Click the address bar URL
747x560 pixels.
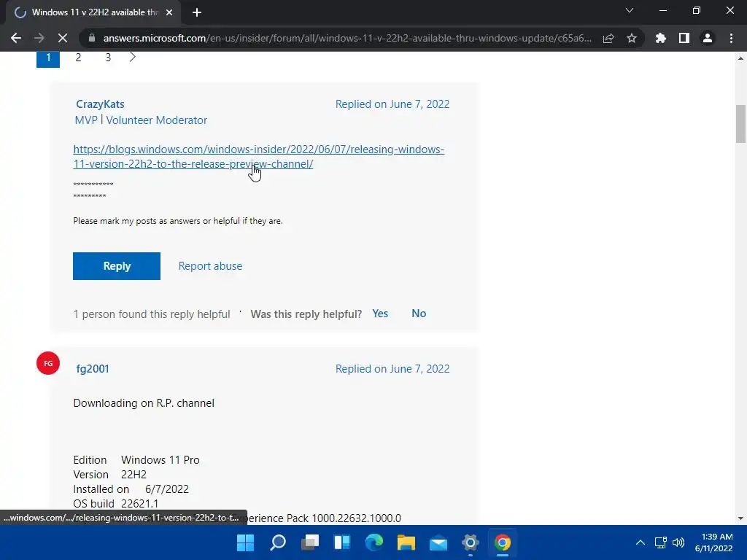pyautogui.click(x=347, y=38)
